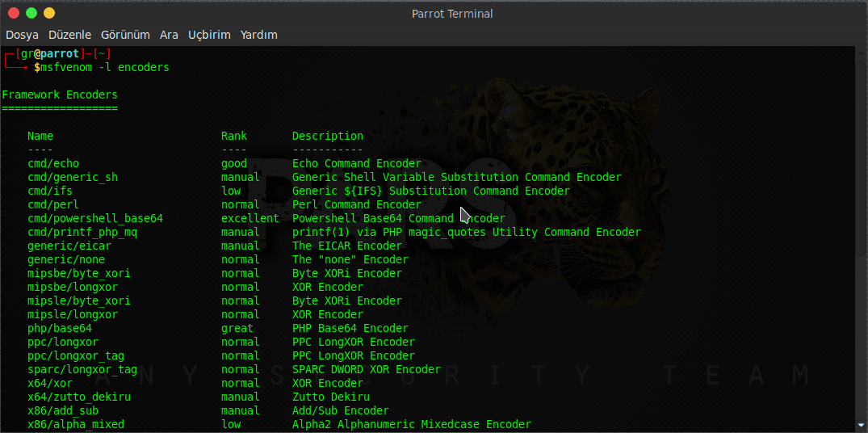Open the Düzenle menu
The image size is (868, 433).
point(69,35)
